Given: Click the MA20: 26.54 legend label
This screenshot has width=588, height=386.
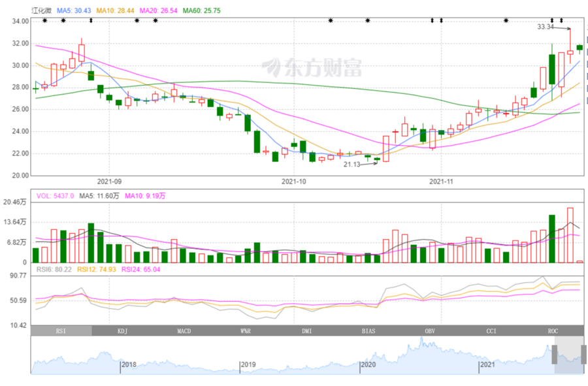Looking at the screenshot, I should click(x=158, y=10).
